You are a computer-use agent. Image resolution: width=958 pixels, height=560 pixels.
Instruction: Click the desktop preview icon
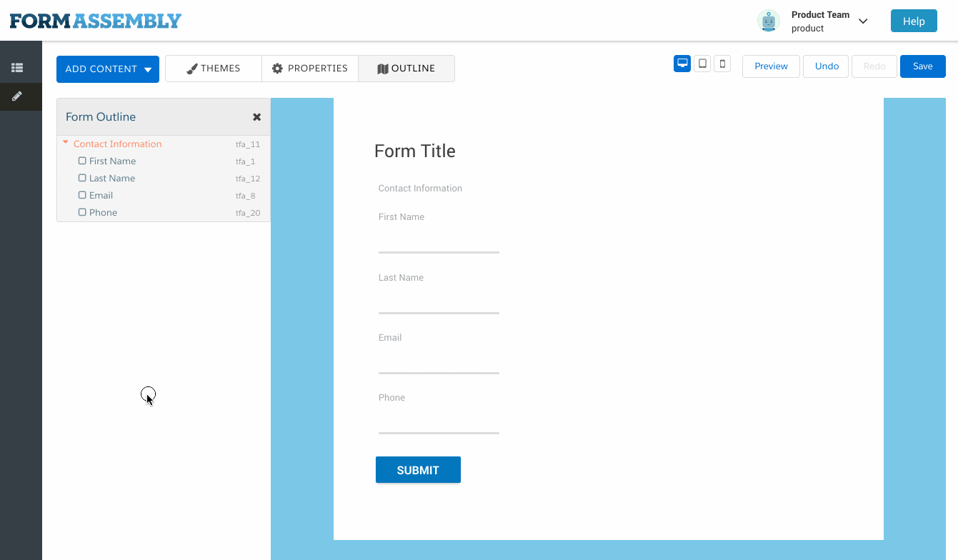pos(682,63)
